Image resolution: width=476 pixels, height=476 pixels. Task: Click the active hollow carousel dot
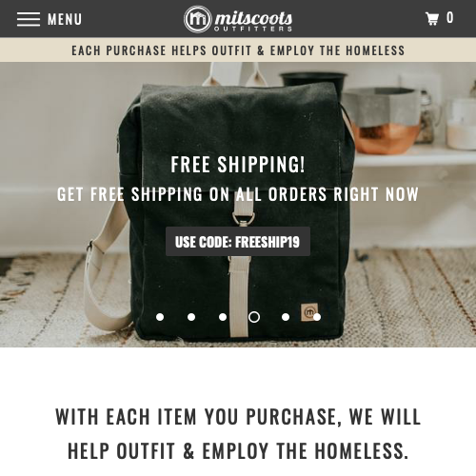click(254, 317)
